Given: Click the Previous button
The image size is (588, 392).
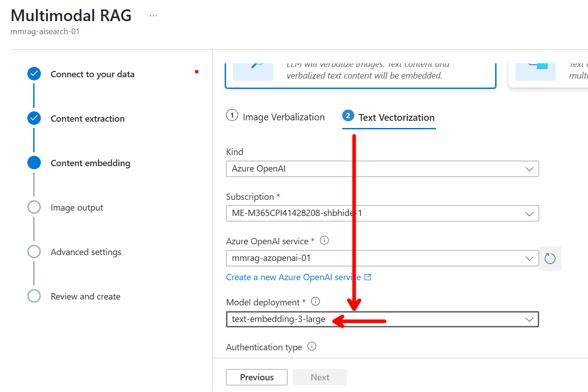Looking at the screenshot, I should point(257,377).
